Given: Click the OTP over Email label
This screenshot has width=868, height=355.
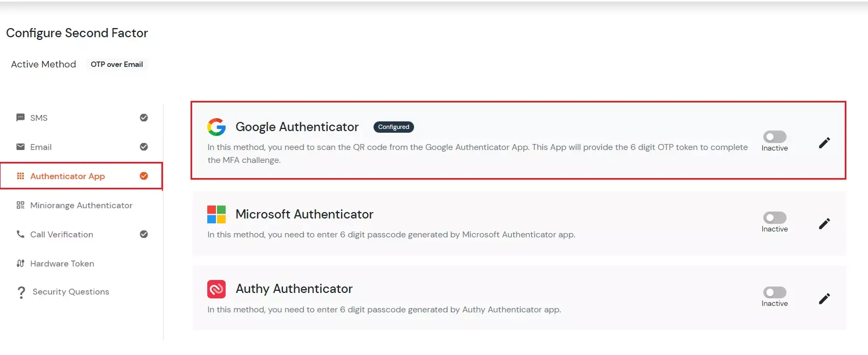Looking at the screenshot, I should click(117, 64).
